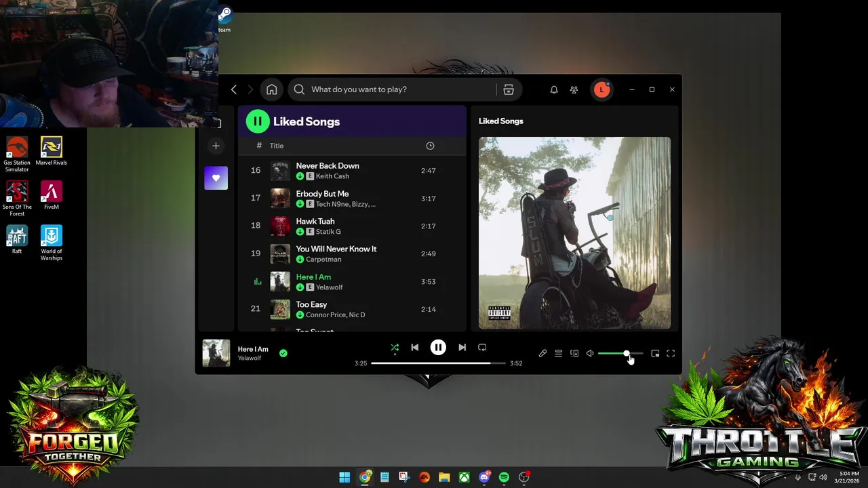This screenshot has height=488, width=868.
Task: Click the now-playing bar album thumbnail
Action: tap(216, 353)
